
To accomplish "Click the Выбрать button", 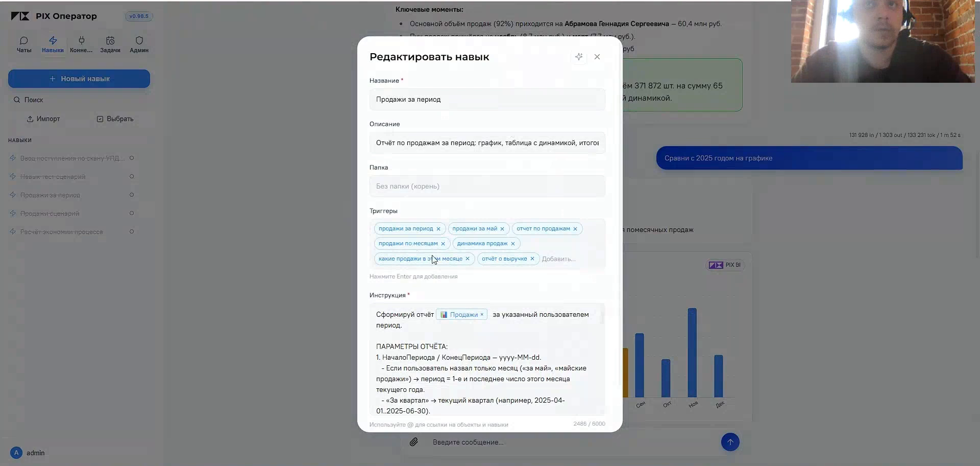I will (115, 119).
